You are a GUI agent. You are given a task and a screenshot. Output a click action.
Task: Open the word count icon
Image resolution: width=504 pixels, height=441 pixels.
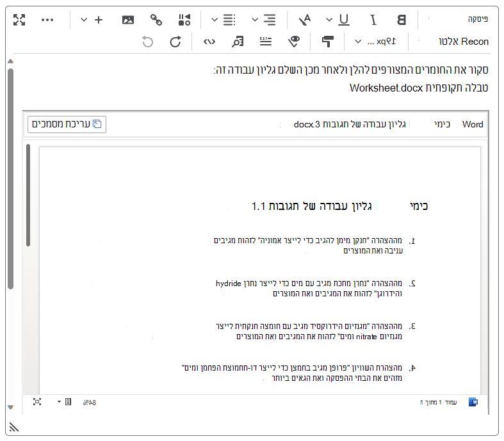pyautogui.click(x=266, y=42)
